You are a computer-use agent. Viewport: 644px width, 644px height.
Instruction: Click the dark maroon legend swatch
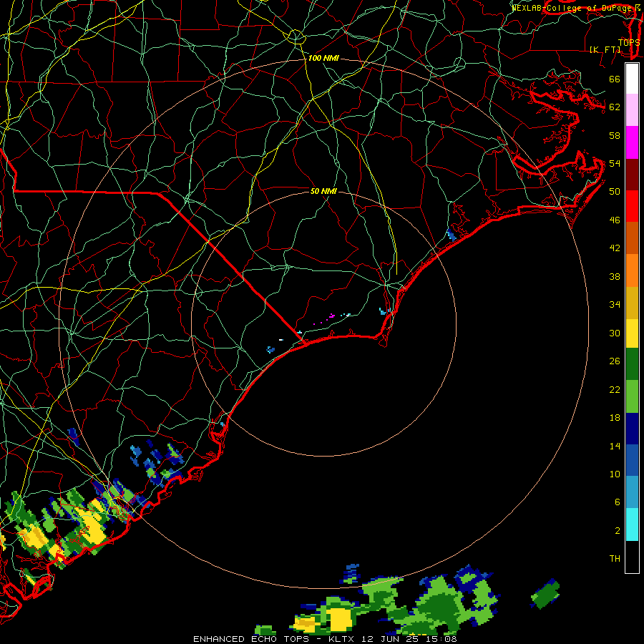point(632,174)
